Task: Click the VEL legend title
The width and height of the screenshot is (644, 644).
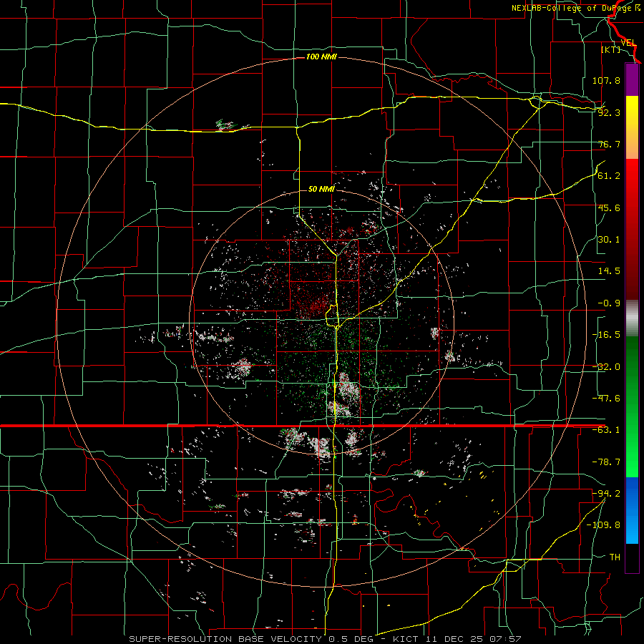Action: click(629, 43)
